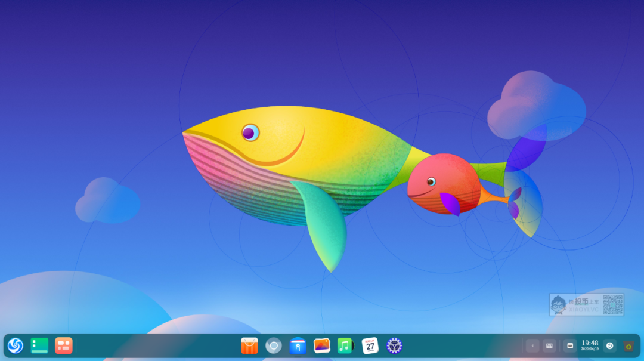Click the green Show Desktop icon

[x=39, y=345]
